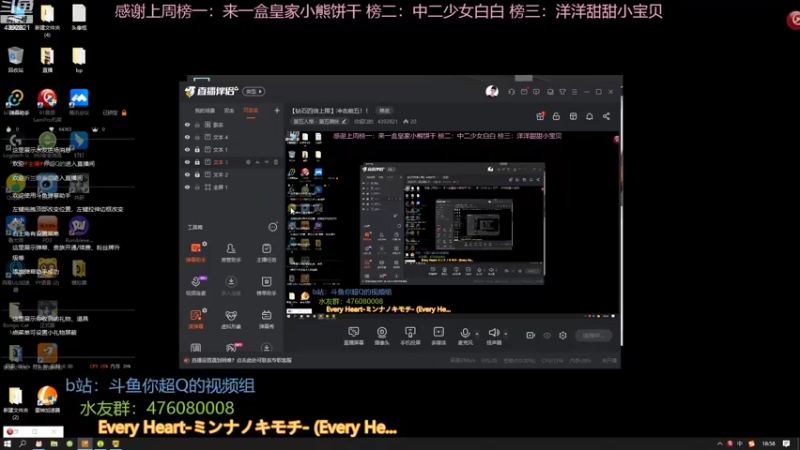Screen dimensions: 800x450
Task: Edit the stream category with the pencil
Action: (344, 121)
